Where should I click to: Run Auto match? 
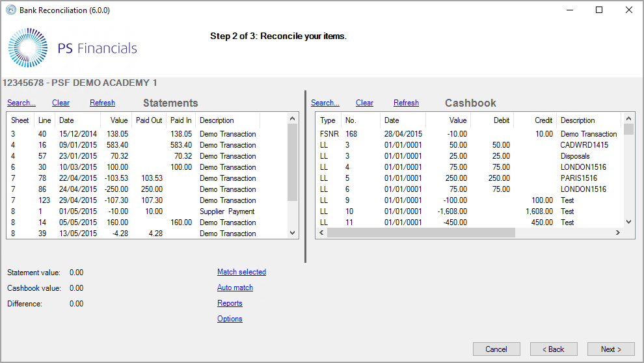235,288
